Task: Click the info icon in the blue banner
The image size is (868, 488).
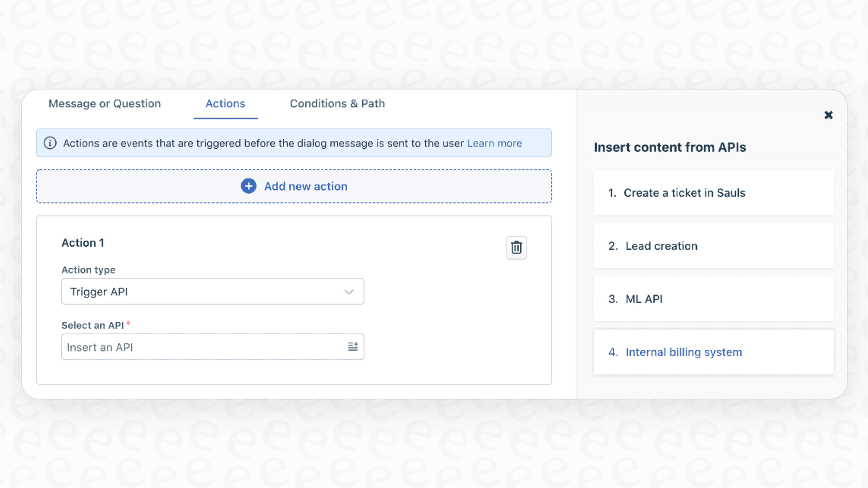Action: point(50,143)
